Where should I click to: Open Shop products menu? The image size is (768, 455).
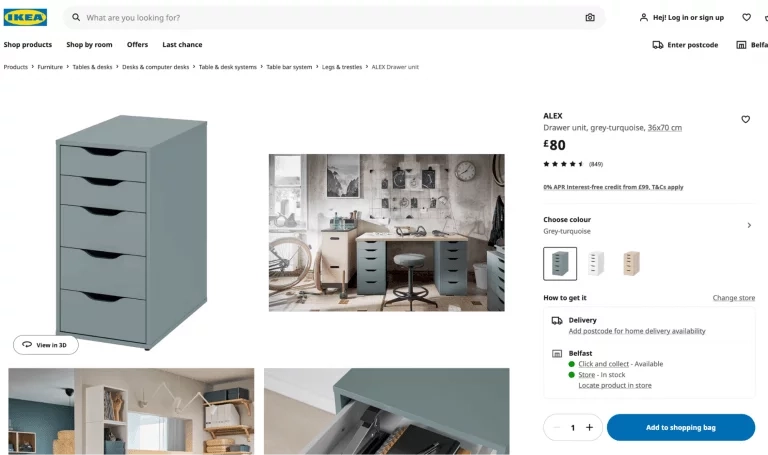(28, 45)
